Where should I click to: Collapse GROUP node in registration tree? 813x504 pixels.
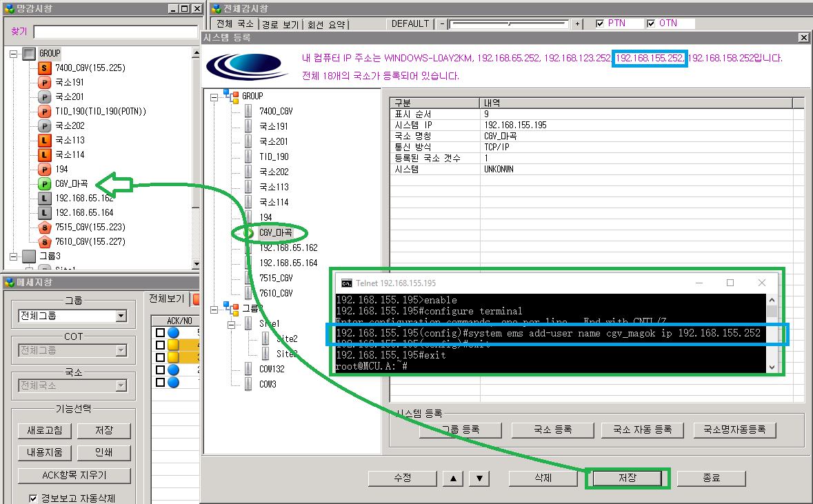[214, 97]
